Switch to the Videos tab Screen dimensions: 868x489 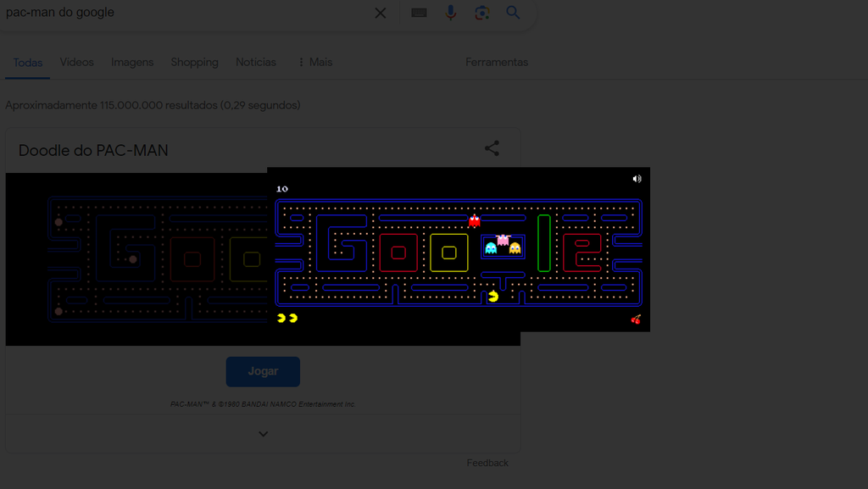(76, 61)
